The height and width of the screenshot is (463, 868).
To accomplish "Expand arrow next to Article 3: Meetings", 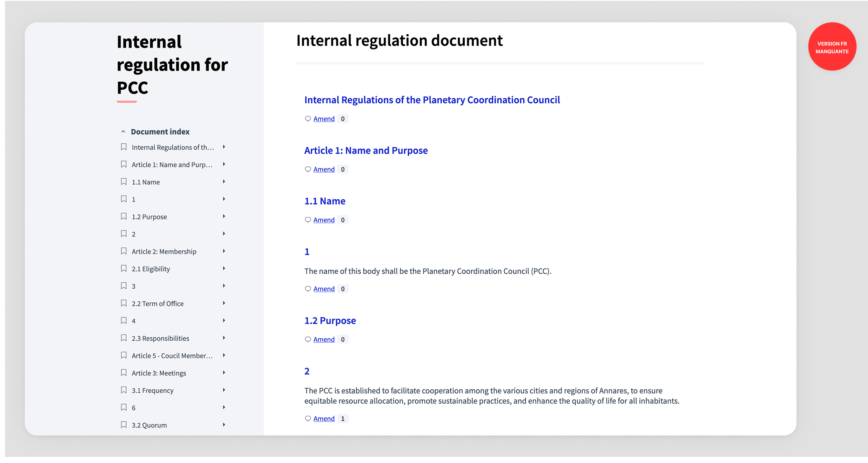I will (x=224, y=373).
